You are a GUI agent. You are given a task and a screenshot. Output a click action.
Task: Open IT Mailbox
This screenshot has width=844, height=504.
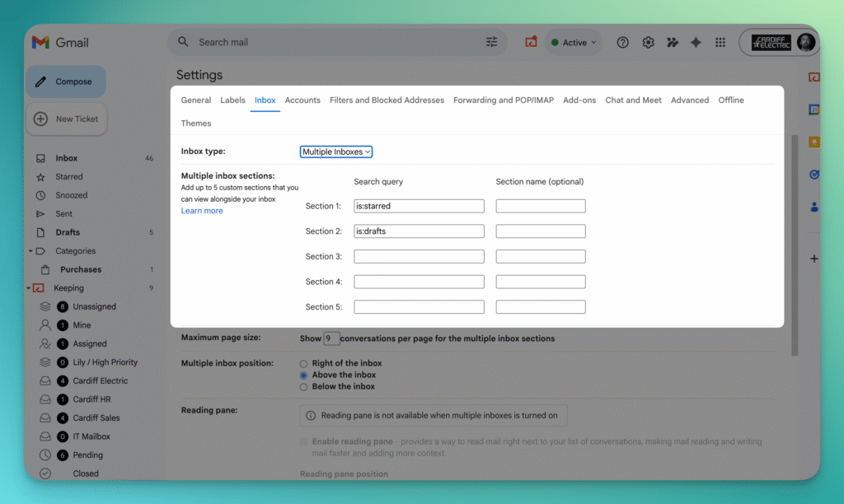point(91,436)
